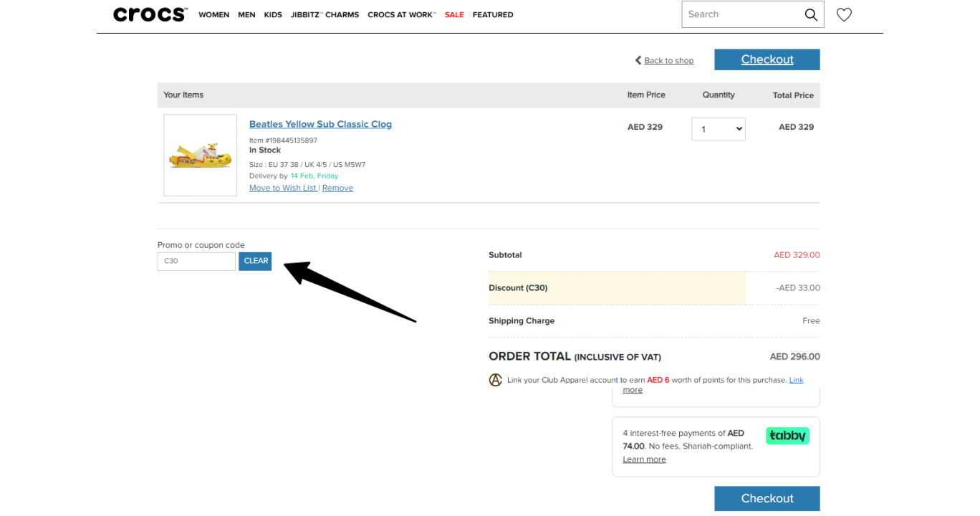Click the Club Apparel circular icon
980x516 pixels.
pos(495,380)
